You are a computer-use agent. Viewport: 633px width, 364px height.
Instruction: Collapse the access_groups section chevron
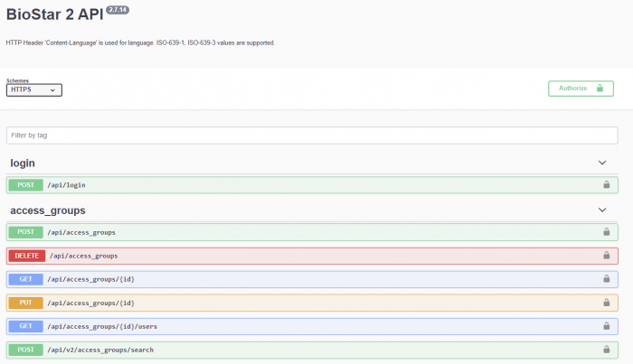click(602, 210)
